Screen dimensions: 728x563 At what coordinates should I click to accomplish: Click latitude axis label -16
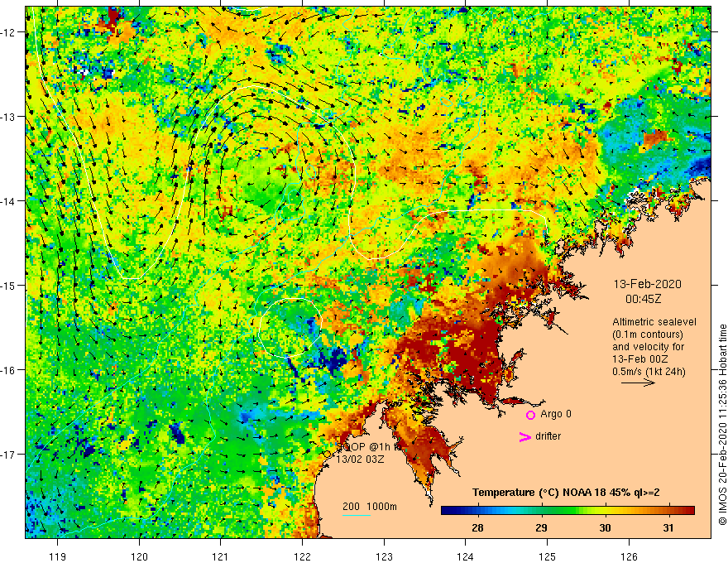coord(9,370)
